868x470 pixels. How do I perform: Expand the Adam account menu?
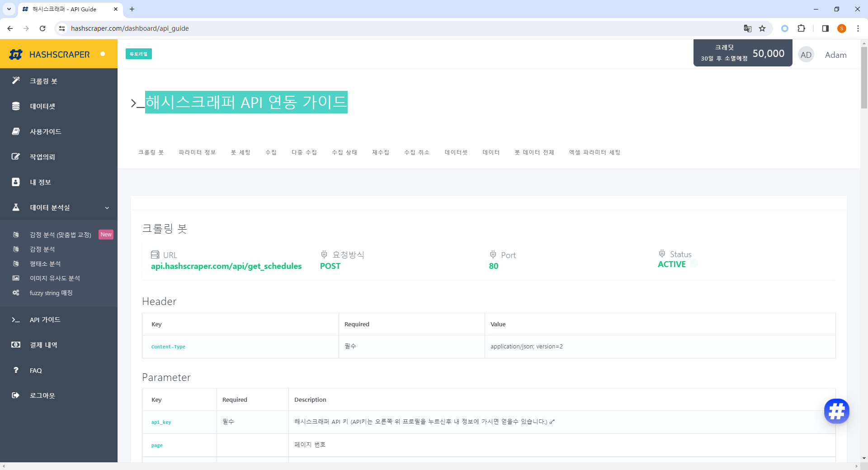tap(835, 55)
